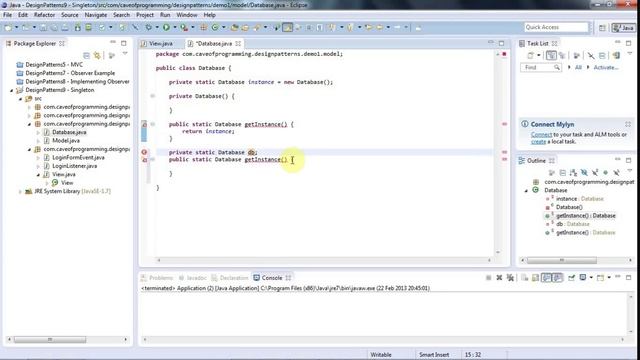640x360 pixels.
Task: Toggle Sort alphabetically in the Outline toolbar
Action: point(573,173)
